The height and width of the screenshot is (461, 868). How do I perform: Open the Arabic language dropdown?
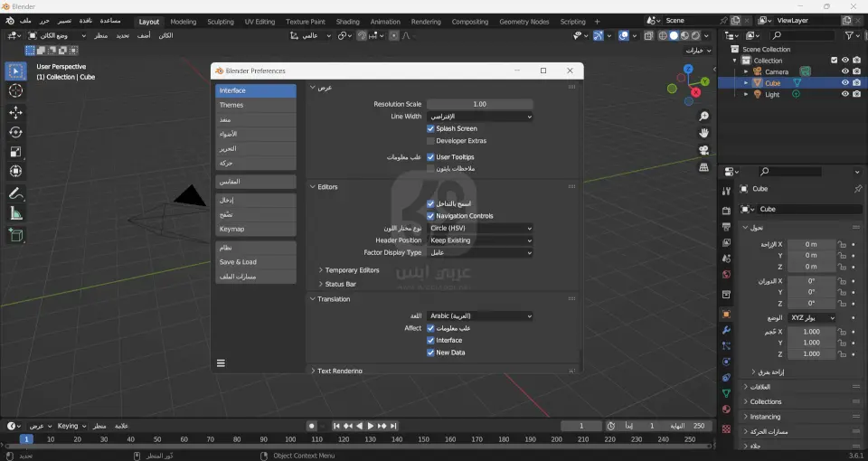tap(479, 315)
